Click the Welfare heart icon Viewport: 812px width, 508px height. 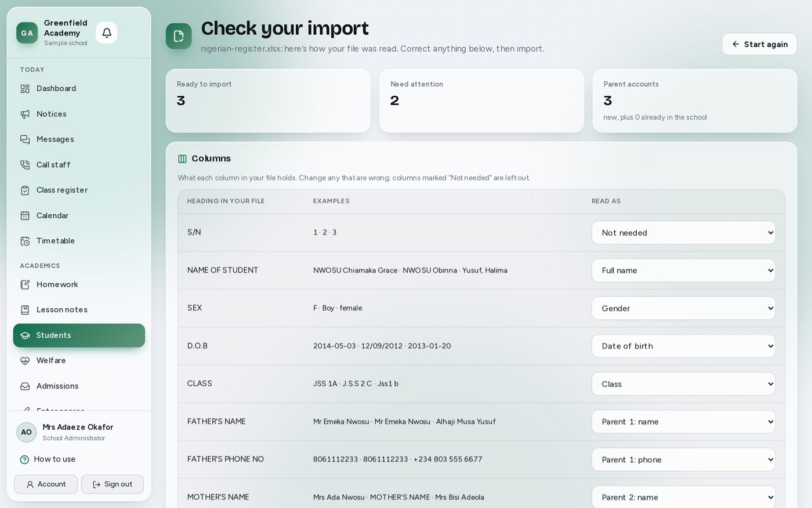[x=25, y=361]
